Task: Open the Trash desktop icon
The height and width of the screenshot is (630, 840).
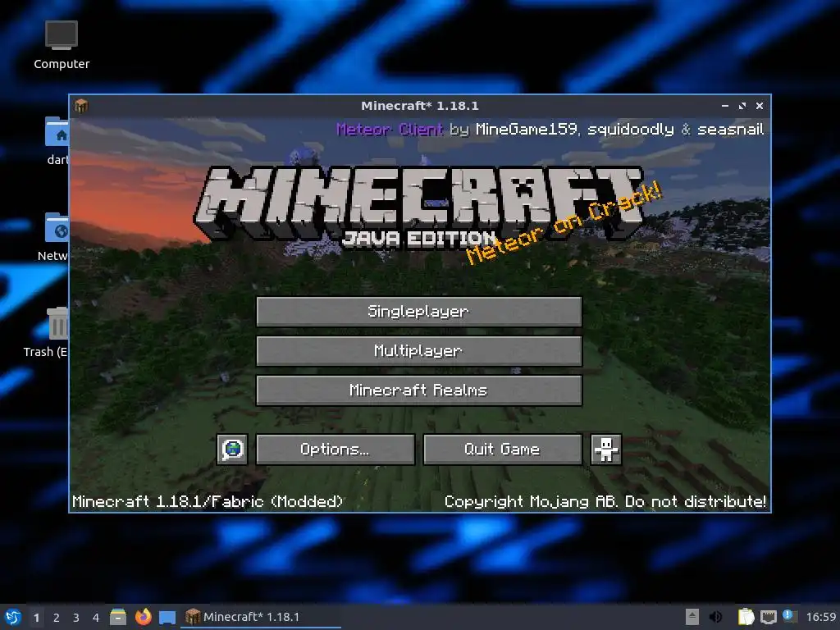Action: tap(46, 332)
